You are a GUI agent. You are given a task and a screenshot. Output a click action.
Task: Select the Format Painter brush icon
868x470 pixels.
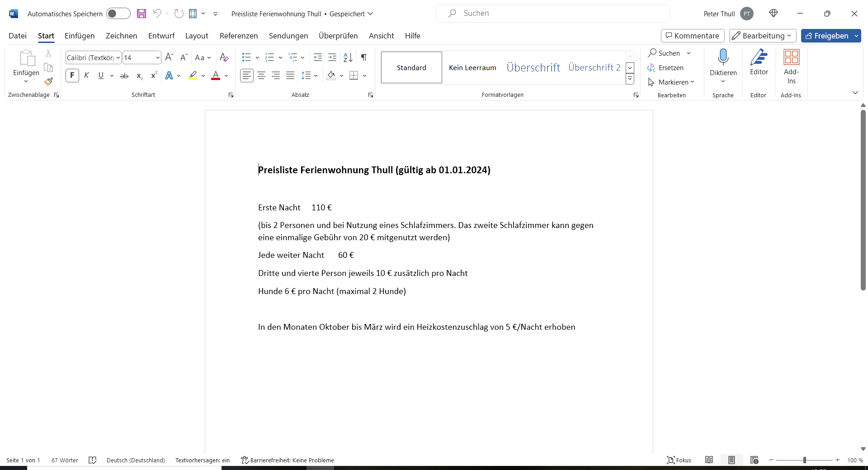click(x=48, y=81)
